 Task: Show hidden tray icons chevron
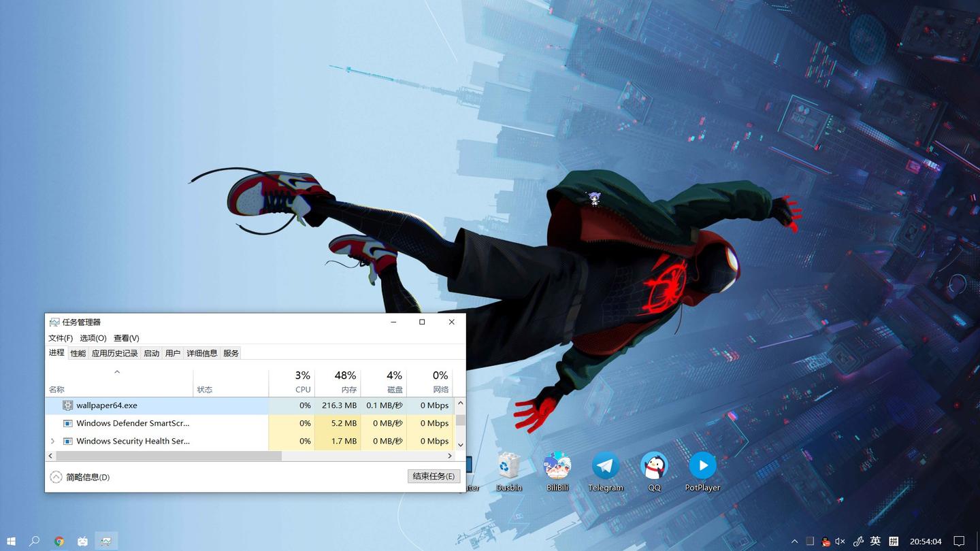pyautogui.click(x=794, y=541)
